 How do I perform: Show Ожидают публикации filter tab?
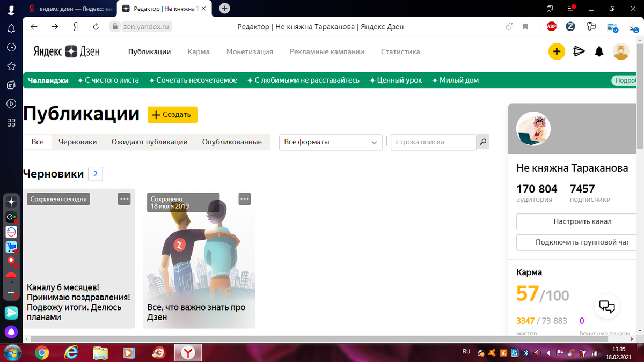coord(149,142)
